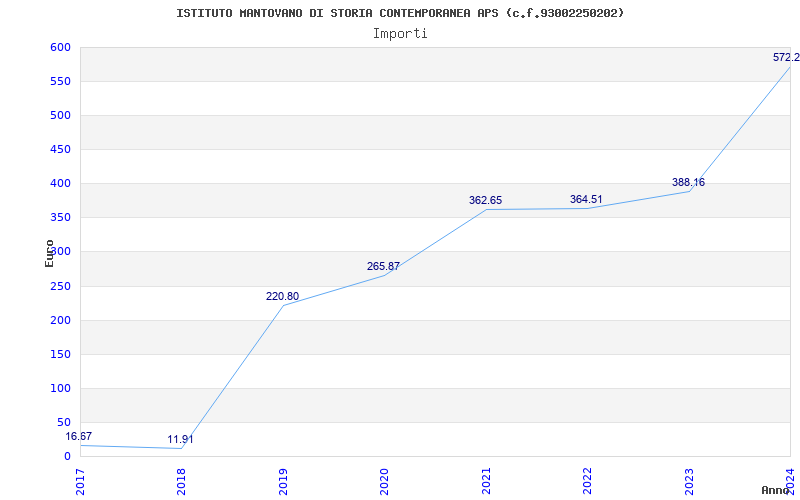Click the data label 362.65
The height and width of the screenshot is (500, 800).
[x=486, y=201]
